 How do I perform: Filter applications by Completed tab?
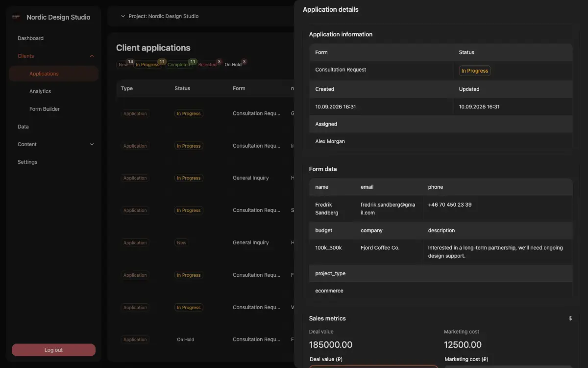[178, 64]
